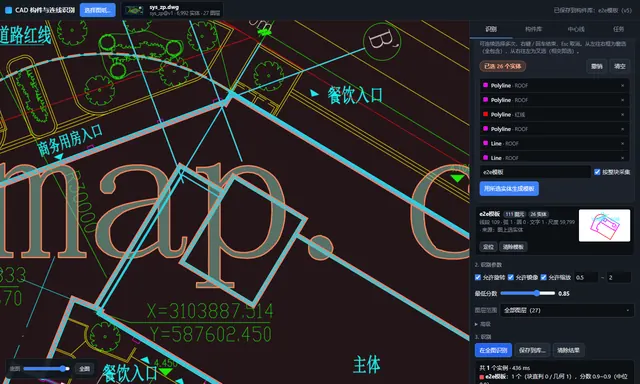Click the 餐饮入口 label near circle B

click(355, 95)
